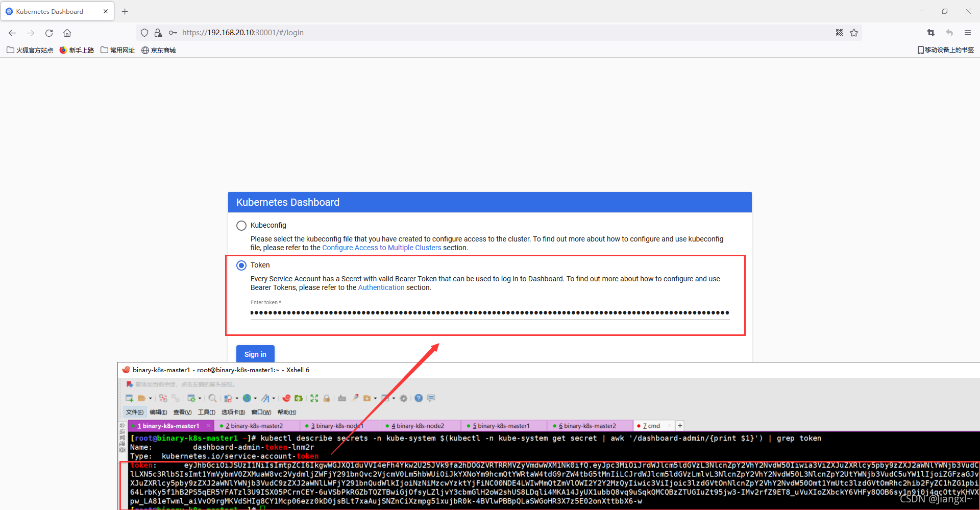980x510 pixels.
Task: Click the Xshell chat bubble icon
Action: (x=431, y=398)
